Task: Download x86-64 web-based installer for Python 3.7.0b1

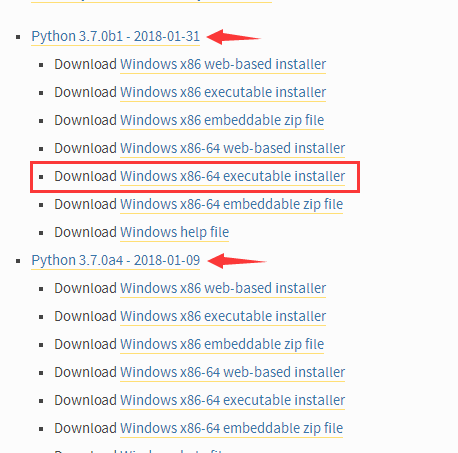Action: pos(232,148)
